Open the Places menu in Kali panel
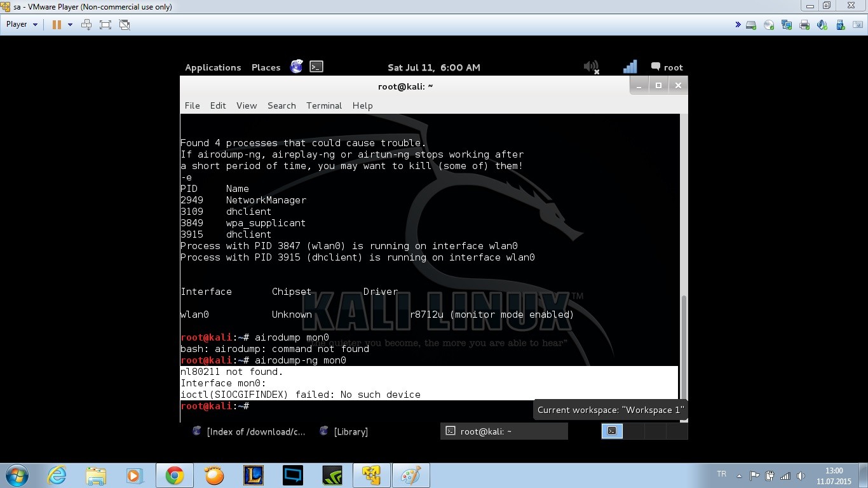The height and width of the screenshot is (488, 868). [x=266, y=67]
